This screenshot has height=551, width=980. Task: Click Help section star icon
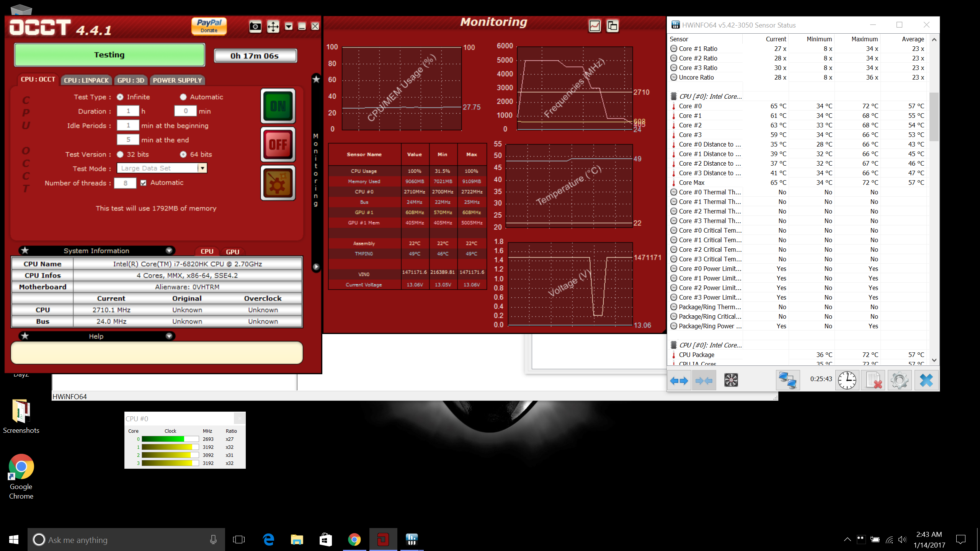click(25, 336)
